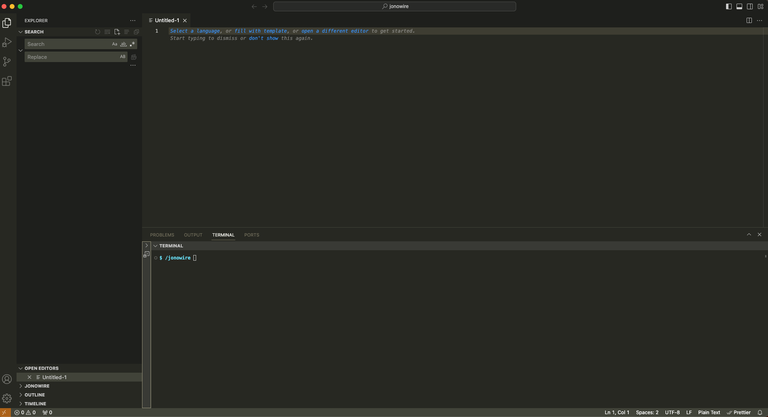Image resolution: width=768 pixels, height=417 pixels.
Task: Click the Plain Text language mode
Action: [x=709, y=413]
